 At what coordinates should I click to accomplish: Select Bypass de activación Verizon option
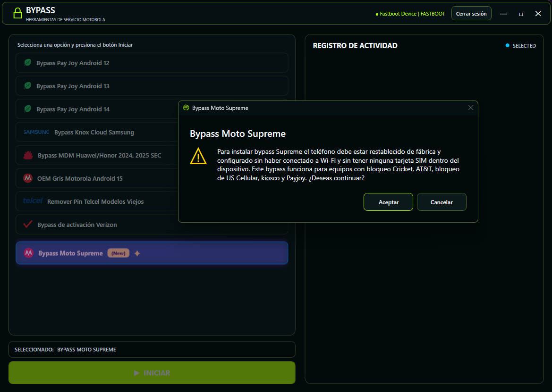click(152, 225)
